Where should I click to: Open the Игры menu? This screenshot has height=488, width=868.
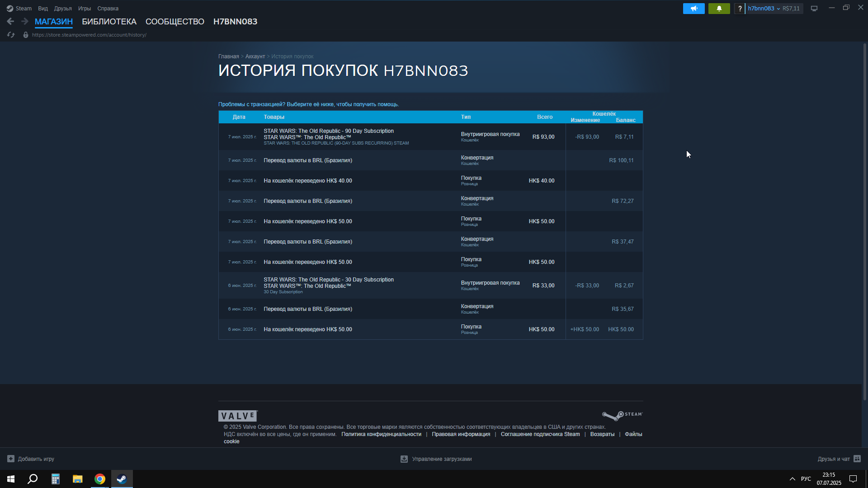click(x=85, y=9)
